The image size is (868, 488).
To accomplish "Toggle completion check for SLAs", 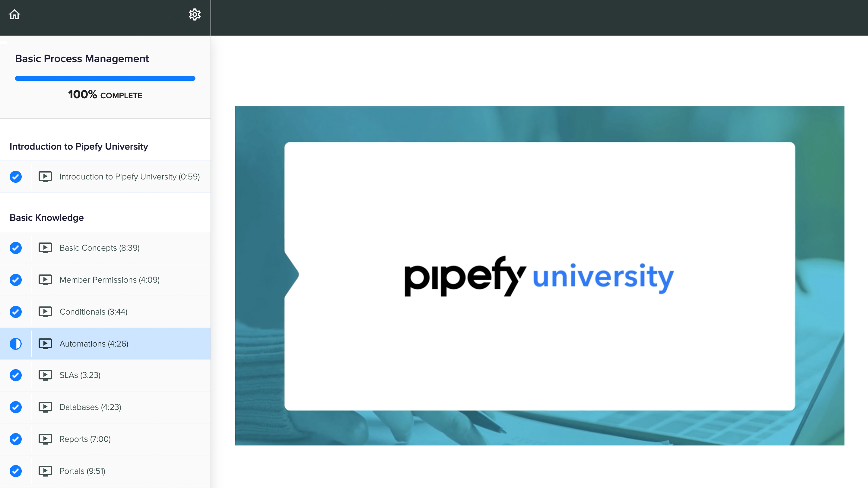I will pos(15,375).
